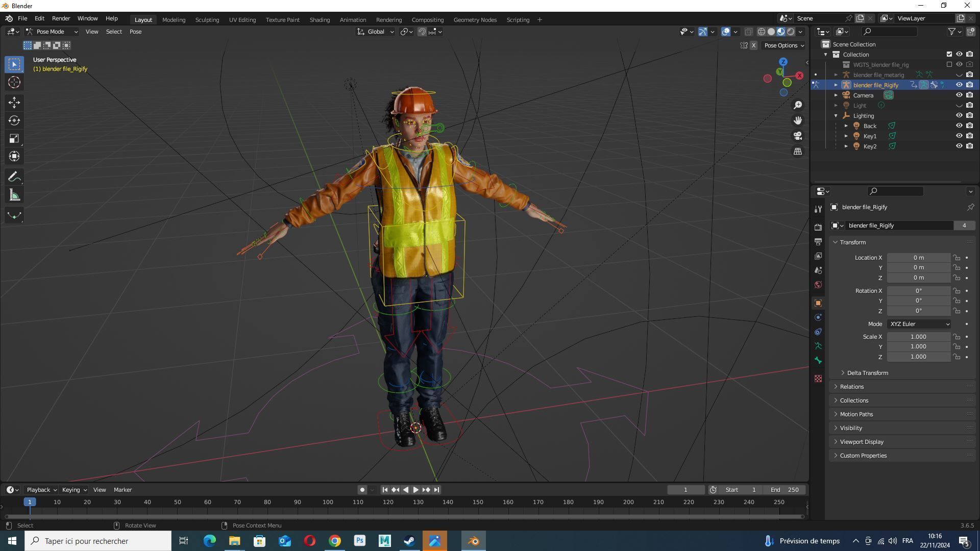Hide the Back light in viewport
This screenshot has width=980, height=551.
[x=959, y=126]
